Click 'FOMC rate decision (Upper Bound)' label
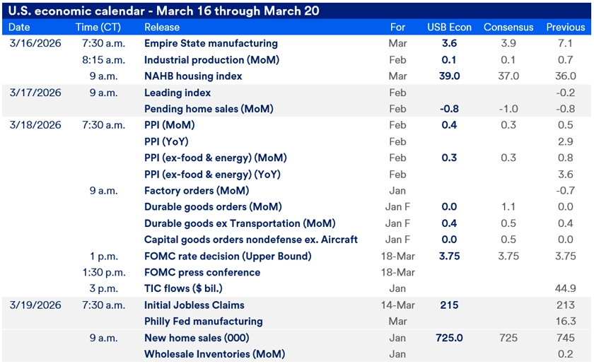The image size is (594, 364). coord(228,257)
